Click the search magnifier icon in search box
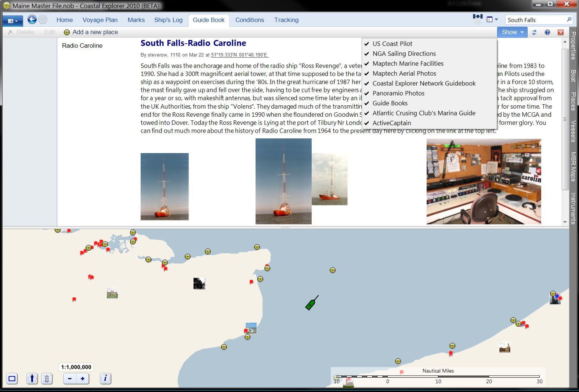Image resolution: width=579 pixels, height=392 pixels. click(x=569, y=19)
